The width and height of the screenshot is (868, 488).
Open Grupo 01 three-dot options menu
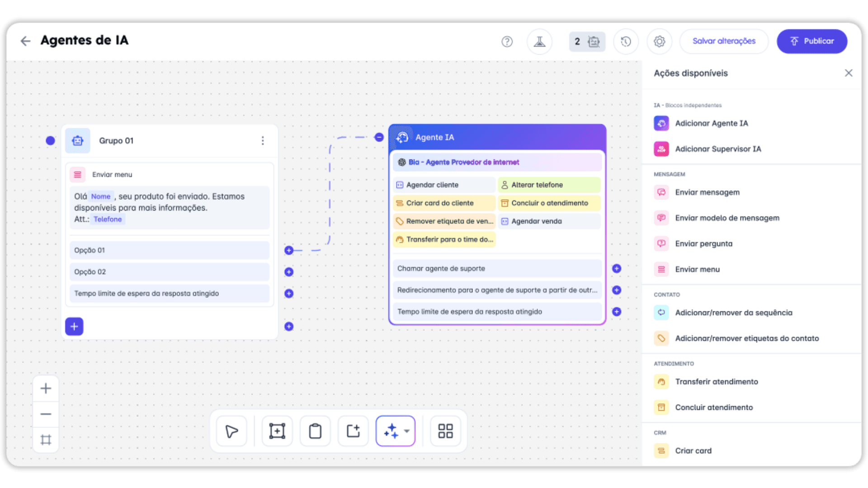pos(263,141)
